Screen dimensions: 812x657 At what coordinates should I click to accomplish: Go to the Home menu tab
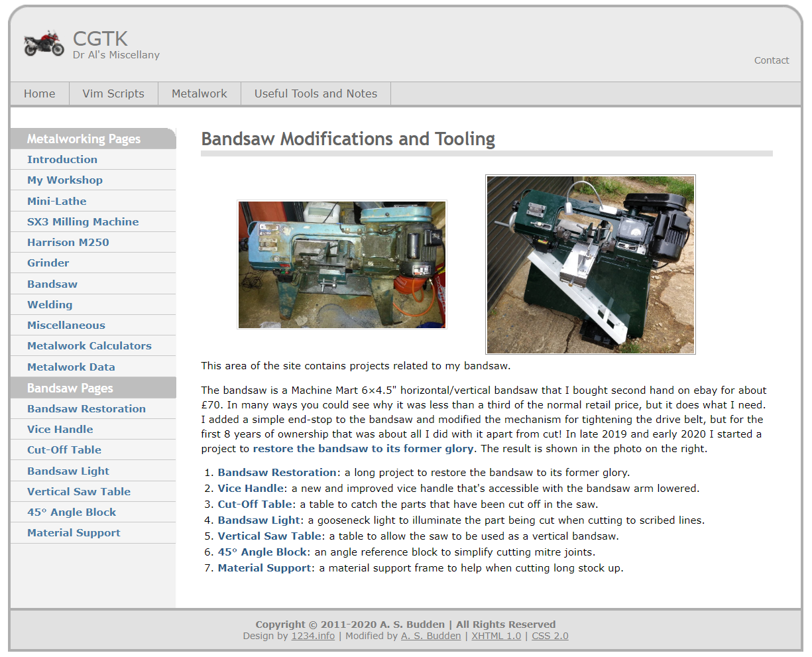click(x=40, y=93)
